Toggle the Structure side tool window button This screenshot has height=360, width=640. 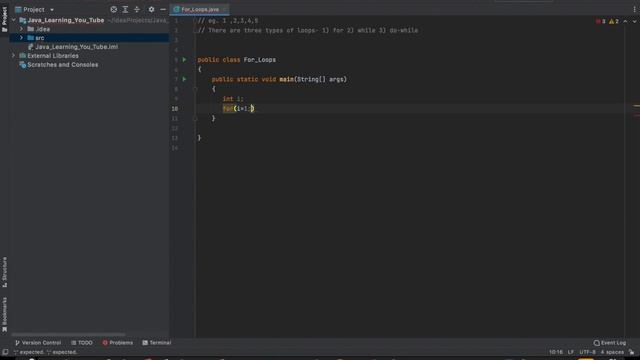(4, 272)
